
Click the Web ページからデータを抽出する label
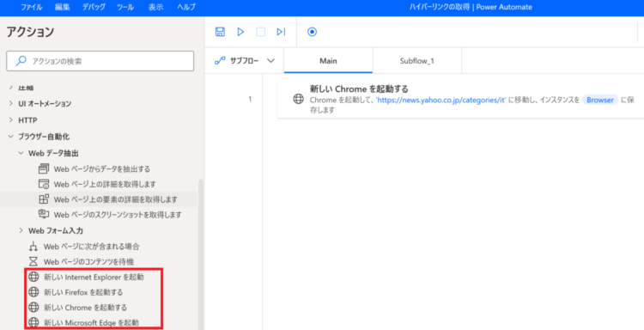pos(102,169)
